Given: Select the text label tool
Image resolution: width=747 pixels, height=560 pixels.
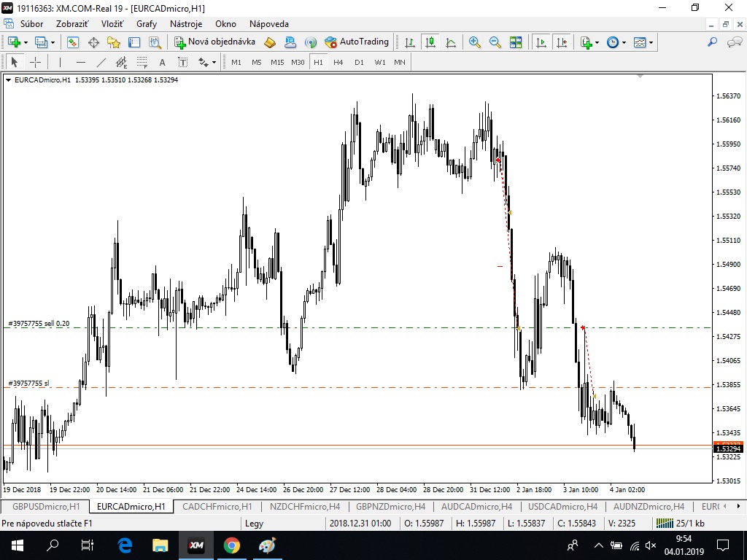Looking at the screenshot, I should point(182,62).
